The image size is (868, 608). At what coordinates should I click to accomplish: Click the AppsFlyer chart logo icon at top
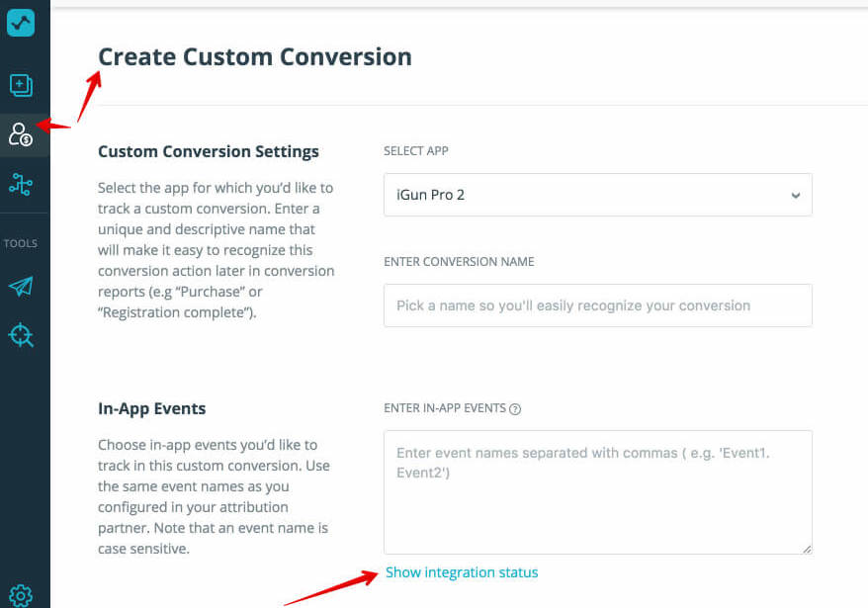click(22, 22)
